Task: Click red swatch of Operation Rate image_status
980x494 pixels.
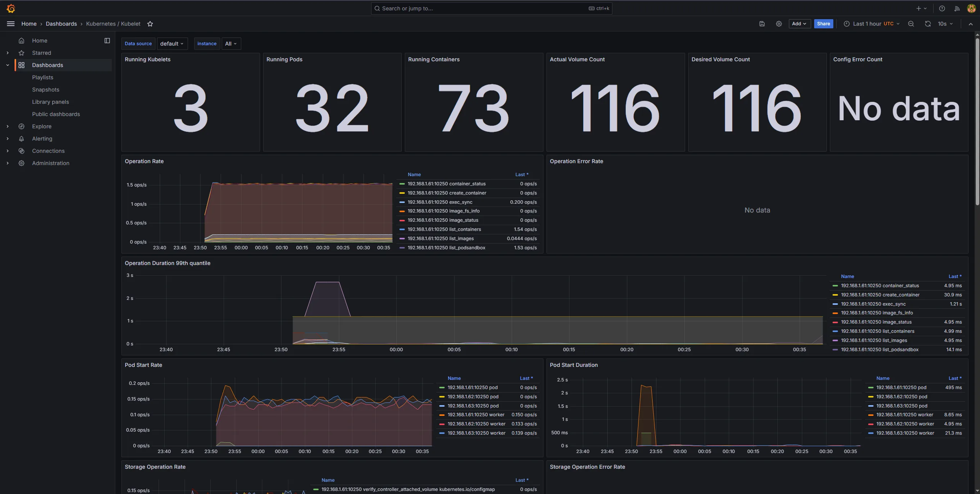Action: (x=402, y=220)
